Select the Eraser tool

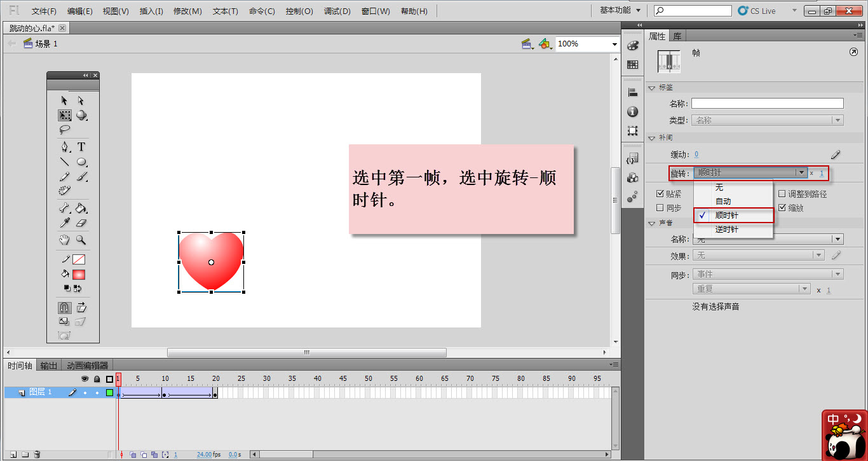[81, 223]
